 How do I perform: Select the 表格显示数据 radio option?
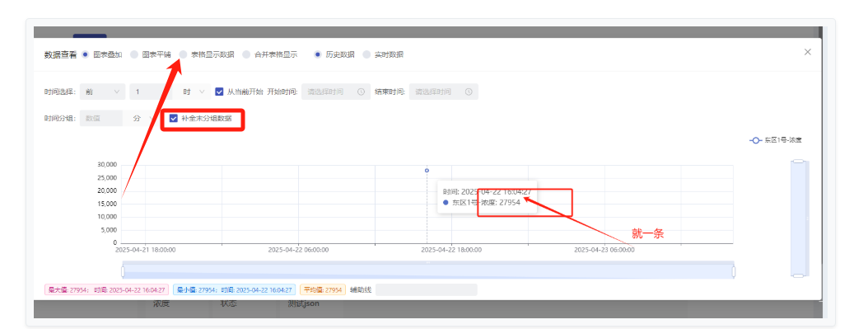tap(183, 54)
